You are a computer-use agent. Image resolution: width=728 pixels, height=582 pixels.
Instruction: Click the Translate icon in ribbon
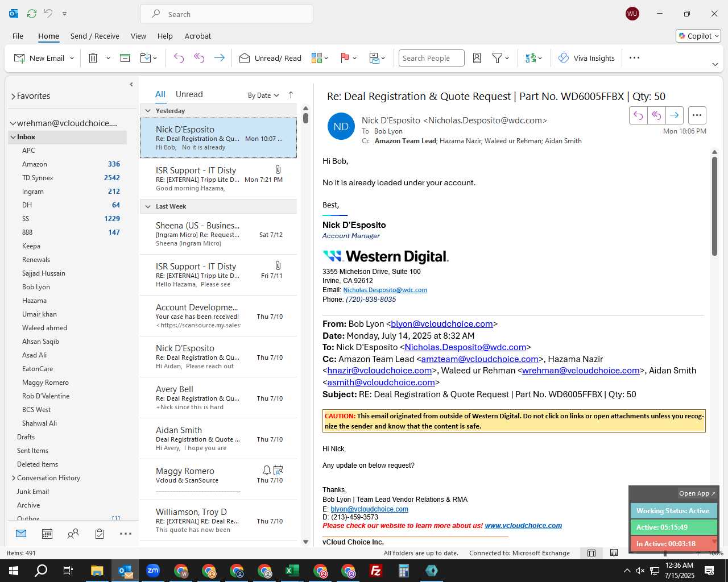tap(533, 58)
